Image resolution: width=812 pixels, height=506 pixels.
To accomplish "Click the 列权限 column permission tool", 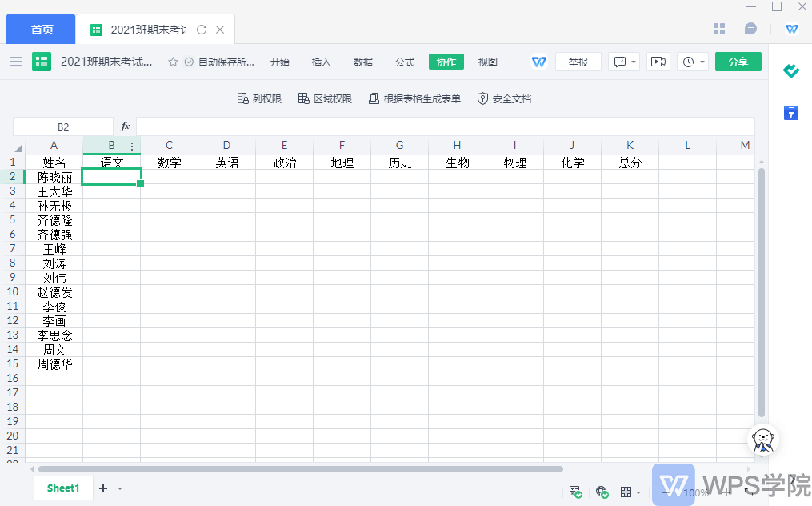I will [259, 98].
